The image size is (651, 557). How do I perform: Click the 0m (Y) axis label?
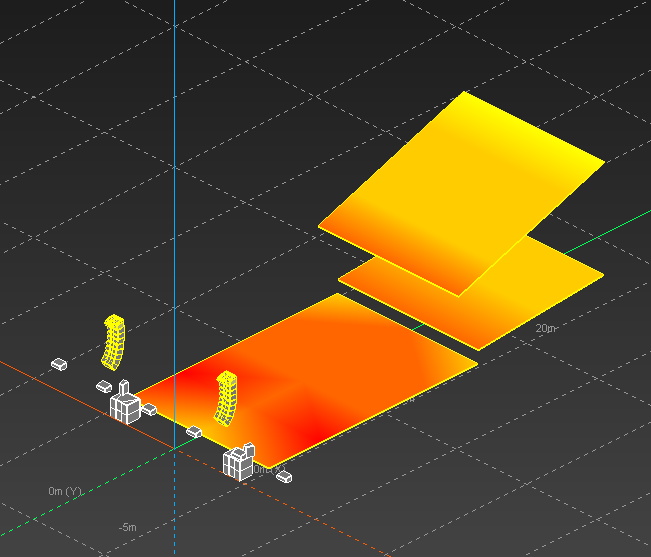(65, 491)
